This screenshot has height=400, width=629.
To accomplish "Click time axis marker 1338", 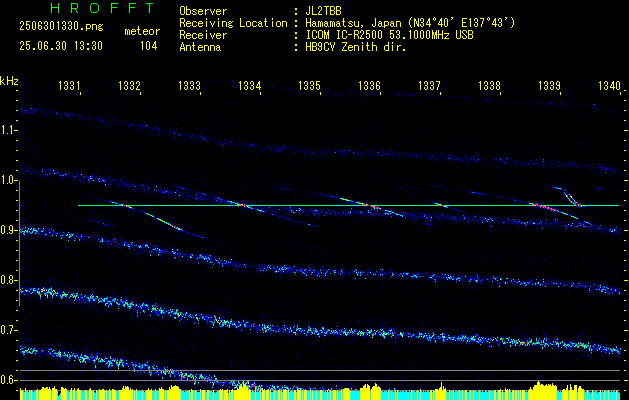I will tap(489, 85).
